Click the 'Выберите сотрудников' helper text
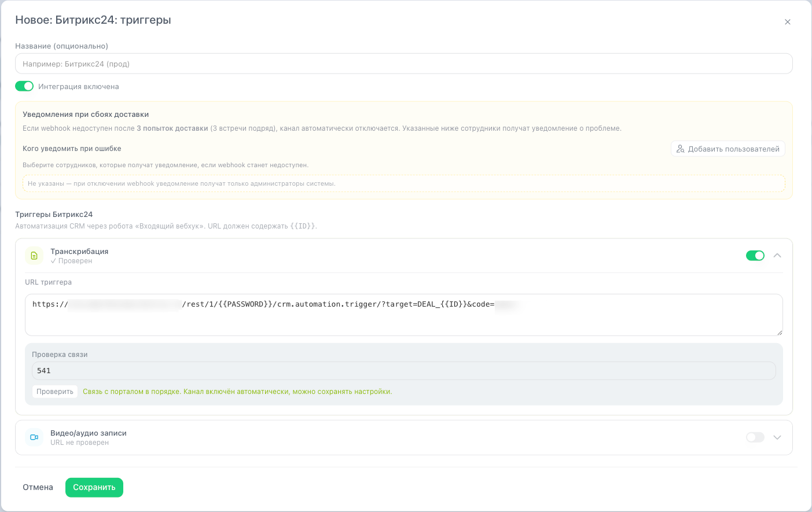 pyautogui.click(x=166, y=165)
